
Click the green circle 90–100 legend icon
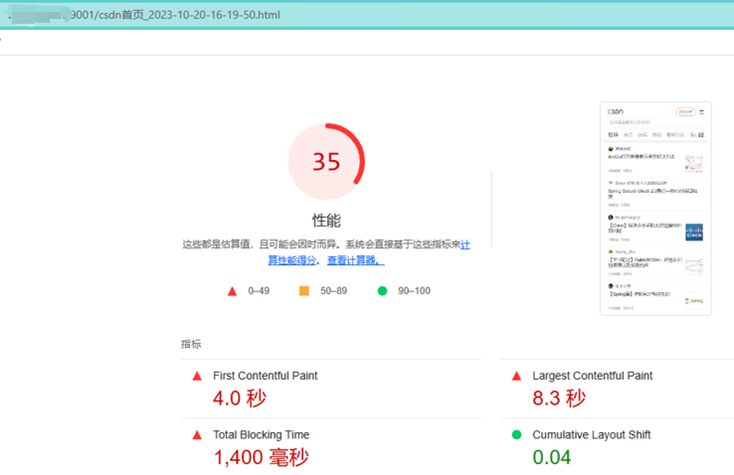382,291
